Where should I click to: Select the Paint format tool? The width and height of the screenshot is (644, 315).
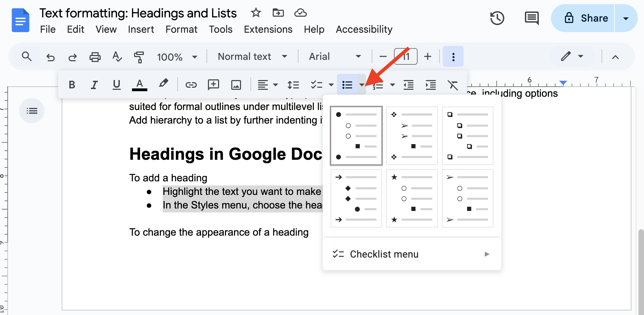[x=139, y=56]
